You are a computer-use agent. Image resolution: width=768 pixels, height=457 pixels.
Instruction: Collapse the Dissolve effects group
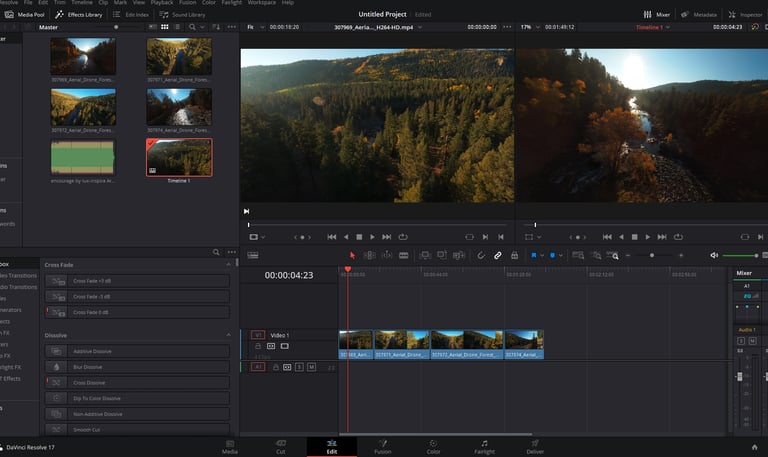click(x=227, y=335)
